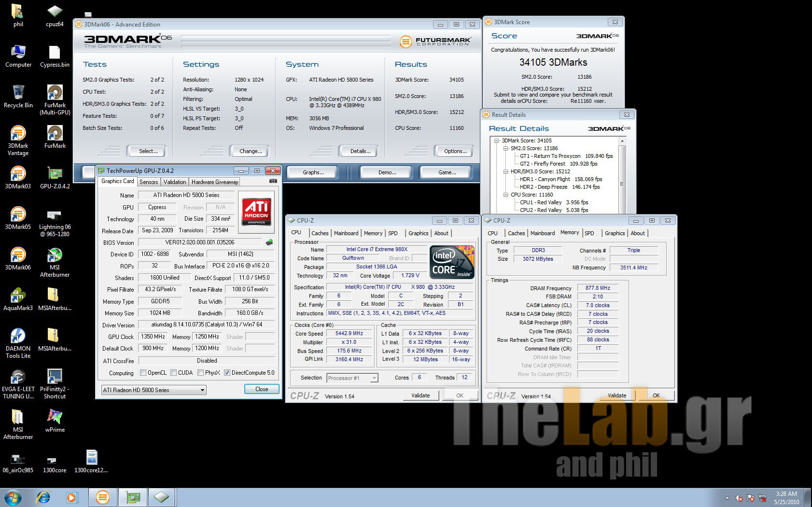Switch to the Mainboard tab in left CPU-Z
The width and height of the screenshot is (812, 507).
click(346, 233)
